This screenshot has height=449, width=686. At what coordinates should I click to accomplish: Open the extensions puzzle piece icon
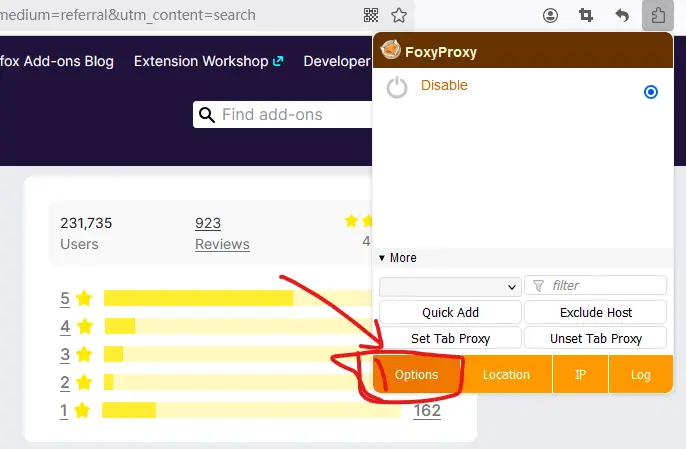click(x=657, y=15)
